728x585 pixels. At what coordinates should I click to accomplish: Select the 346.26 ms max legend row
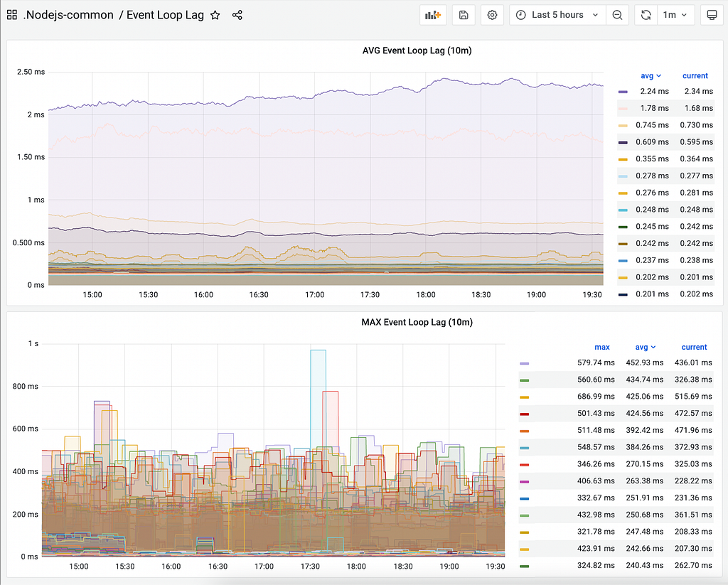(x=616, y=464)
